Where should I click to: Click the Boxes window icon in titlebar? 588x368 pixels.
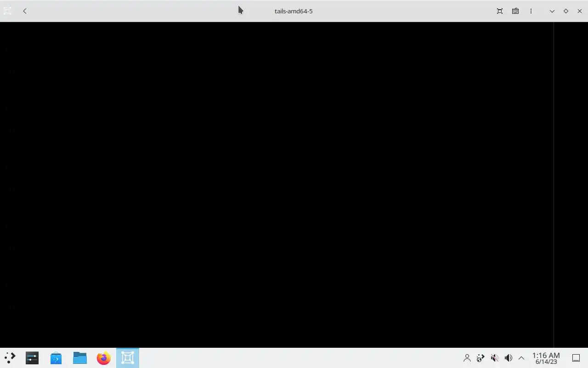[7, 11]
